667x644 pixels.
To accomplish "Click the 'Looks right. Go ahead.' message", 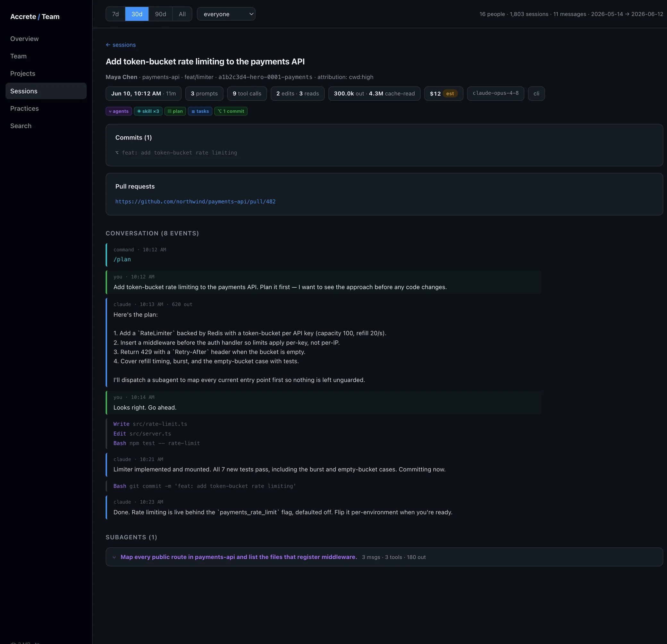I will coord(323,403).
